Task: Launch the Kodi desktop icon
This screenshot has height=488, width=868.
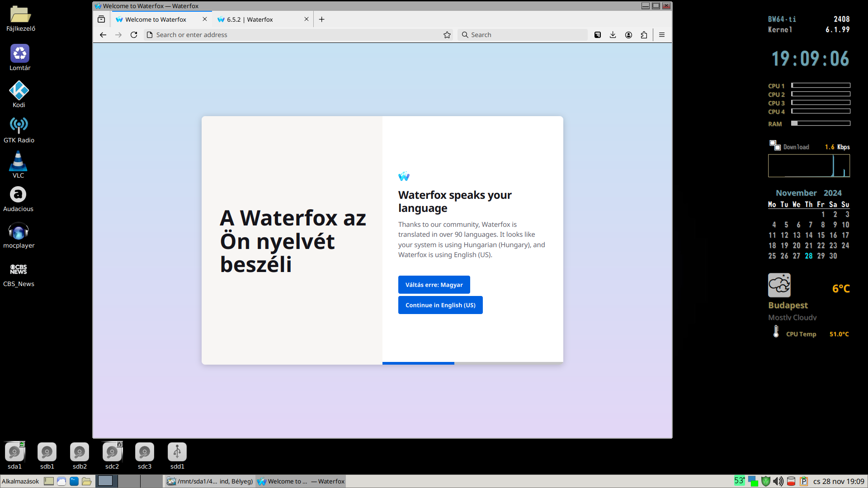Action: pyautogui.click(x=19, y=94)
